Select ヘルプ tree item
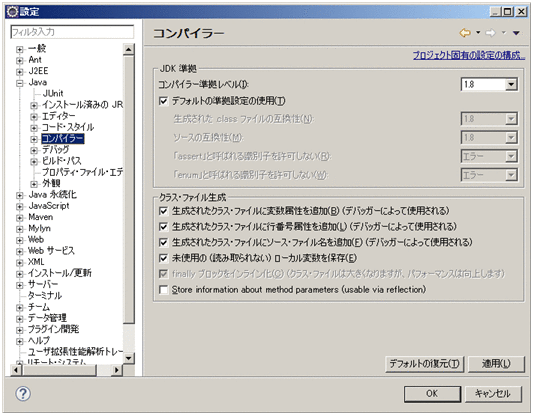Screen dimensions: 535x417 click(x=39, y=340)
